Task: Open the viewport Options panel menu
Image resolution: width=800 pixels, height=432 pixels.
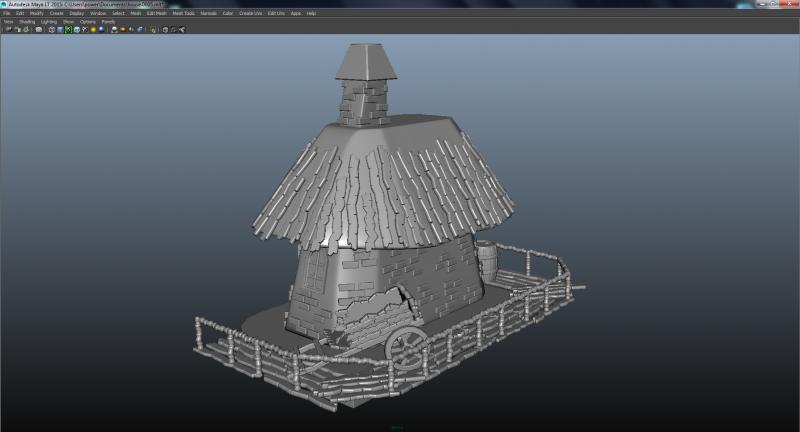Action: coord(88,22)
